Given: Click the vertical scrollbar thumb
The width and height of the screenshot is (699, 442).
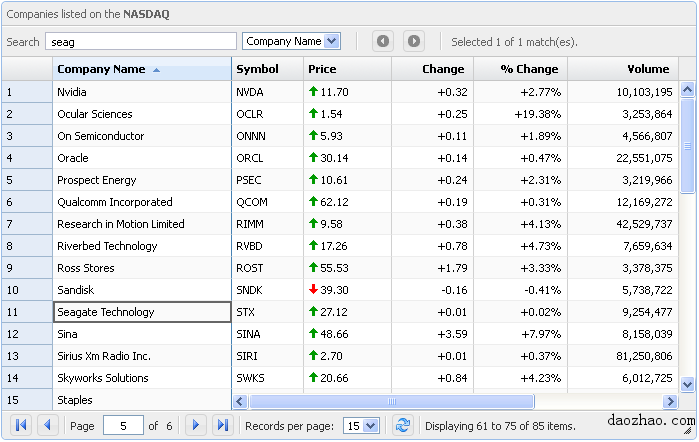Looking at the screenshot, I should [687, 146].
